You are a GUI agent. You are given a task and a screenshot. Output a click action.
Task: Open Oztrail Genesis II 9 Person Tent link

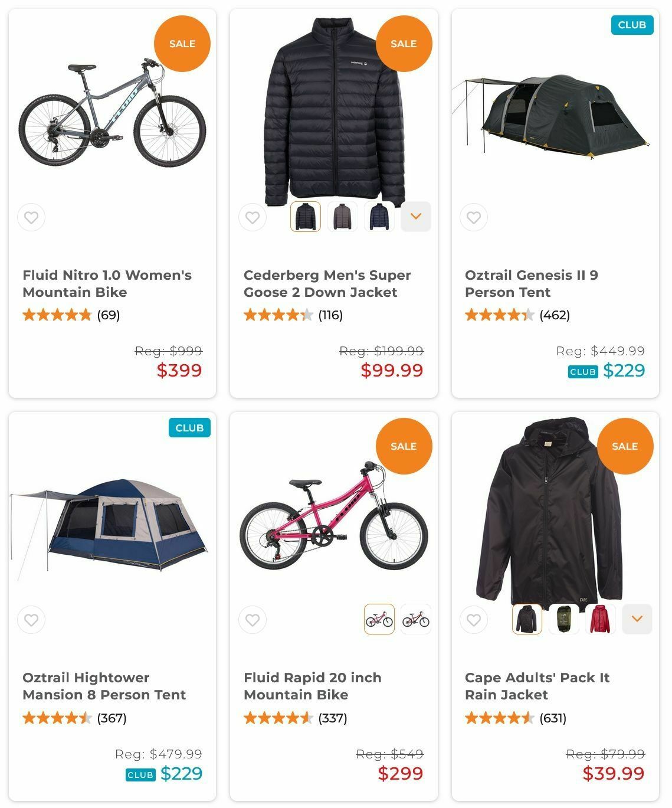[x=531, y=283]
